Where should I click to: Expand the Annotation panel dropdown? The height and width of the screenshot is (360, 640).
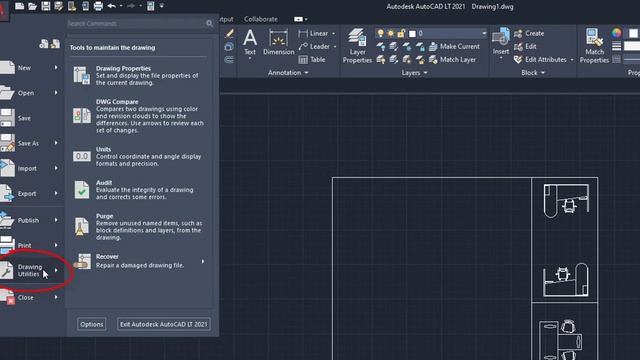pyautogui.click(x=288, y=73)
